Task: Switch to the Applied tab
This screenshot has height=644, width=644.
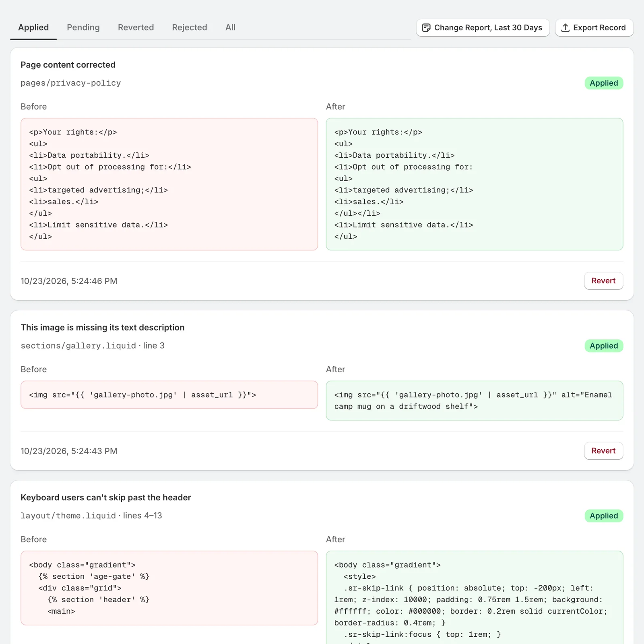Action: click(33, 27)
